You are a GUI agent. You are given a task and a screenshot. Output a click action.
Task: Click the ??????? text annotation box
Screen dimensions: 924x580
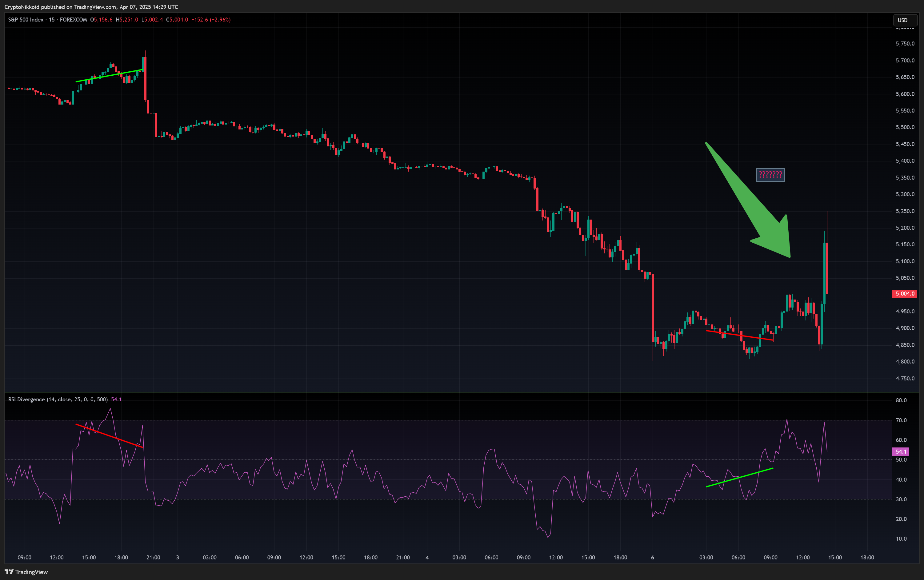pyautogui.click(x=770, y=175)
